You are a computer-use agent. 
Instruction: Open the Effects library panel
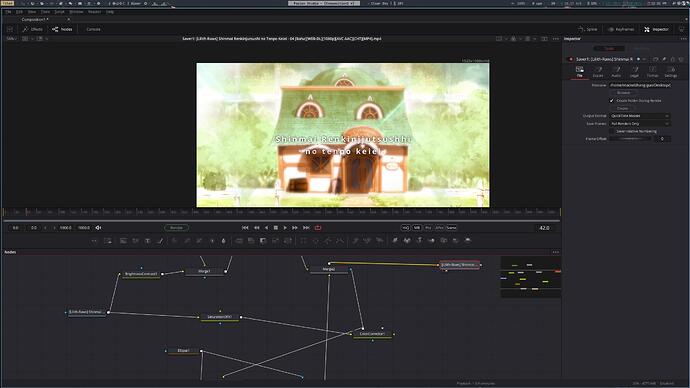[x=33, y=29]
